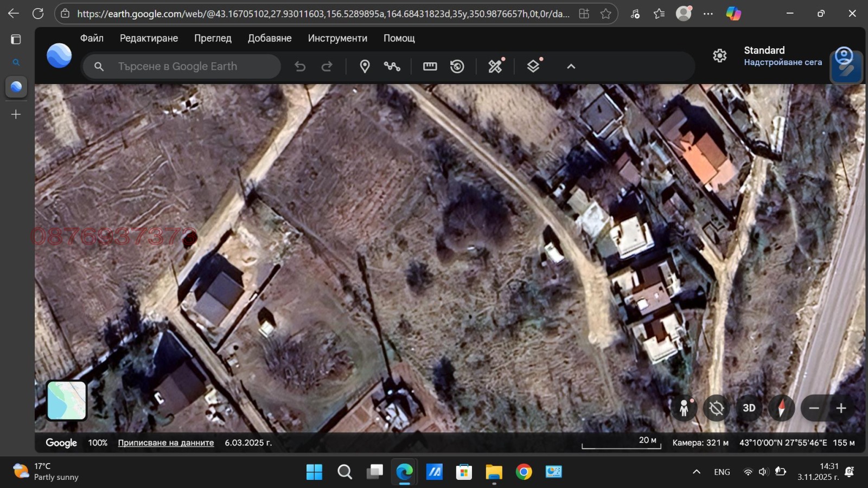This screenshot has height=488, width=868.
Task: Click the add placemark pin icon
Action: (365, 66)
